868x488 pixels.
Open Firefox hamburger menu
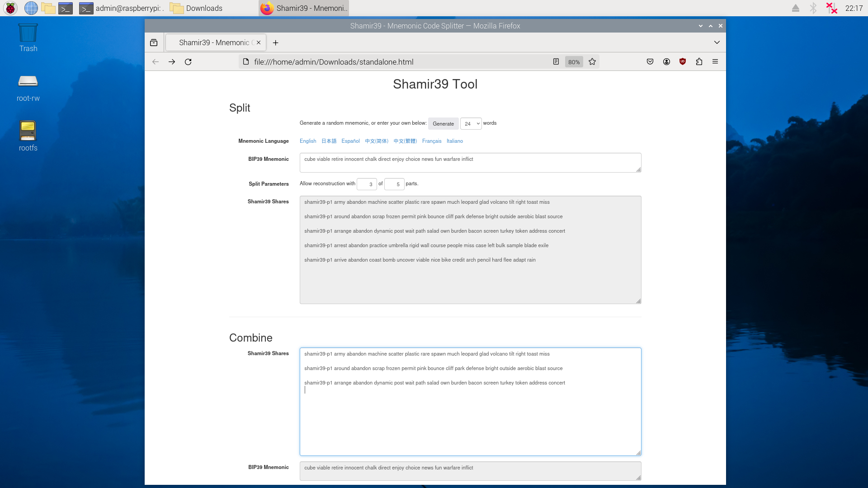tap(715, 62)
